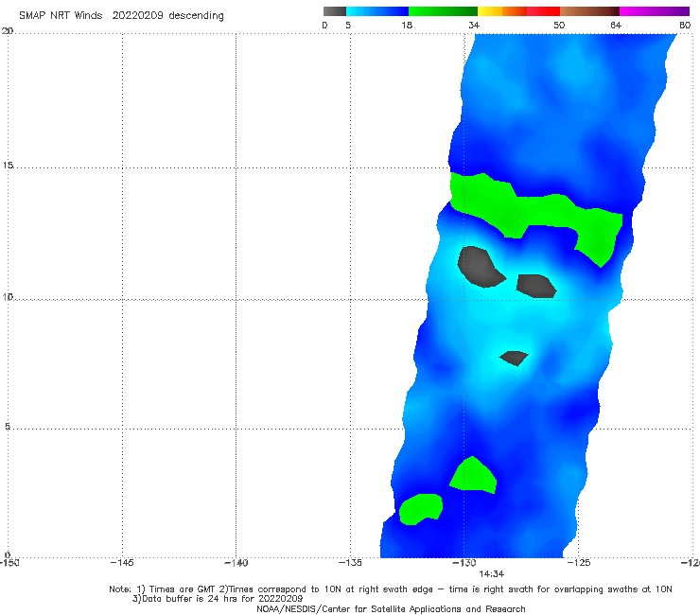Click the large green wind band near 14N
700x615 pixels.
pyautogui.click(x=535, y=212)
